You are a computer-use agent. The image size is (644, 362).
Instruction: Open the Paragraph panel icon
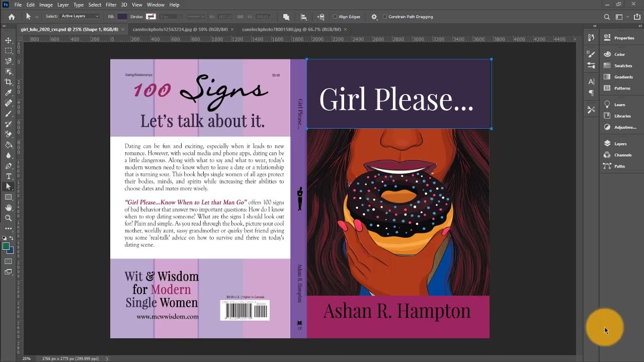coord(591,93)
